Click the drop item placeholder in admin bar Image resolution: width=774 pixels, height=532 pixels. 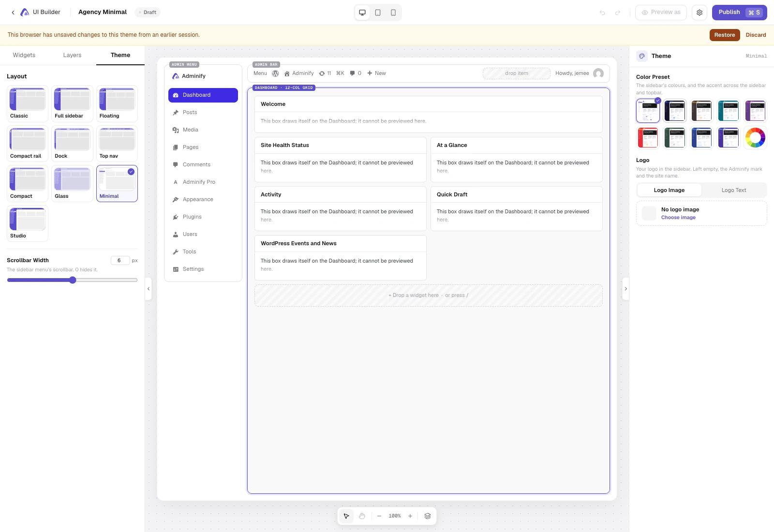tap(517, 74)
